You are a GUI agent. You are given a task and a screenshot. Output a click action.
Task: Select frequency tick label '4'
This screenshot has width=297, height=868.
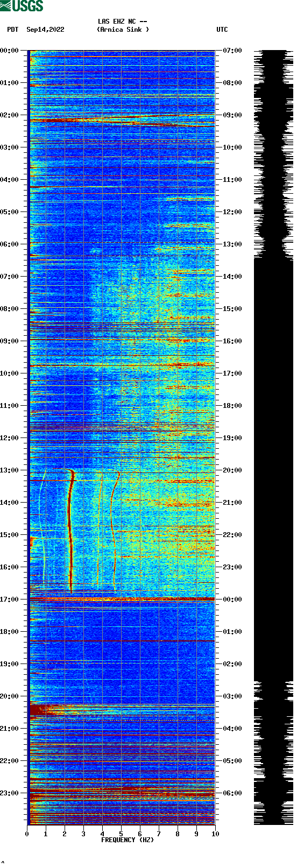tap(102, 834)
